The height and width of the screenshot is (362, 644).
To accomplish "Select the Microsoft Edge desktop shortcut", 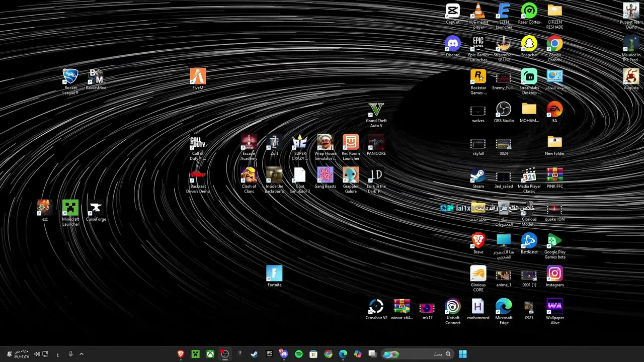I will tap(504, 312).
